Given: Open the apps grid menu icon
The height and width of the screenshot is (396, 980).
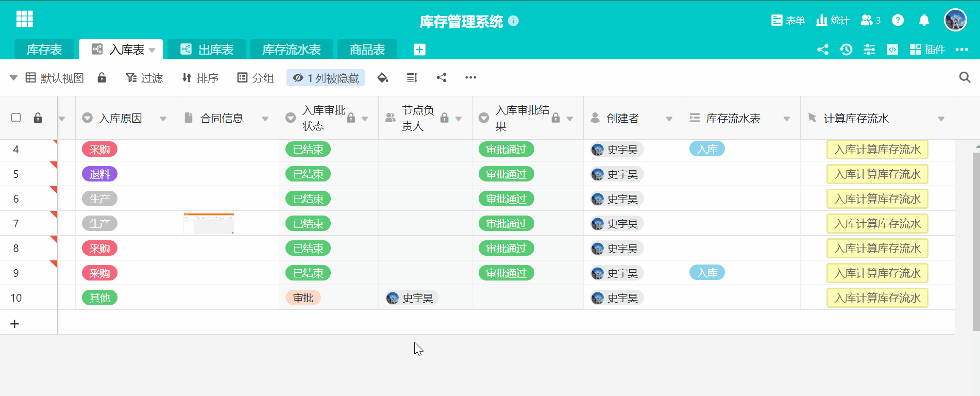Looking at the screenshot, I should pyautogui.click(x=25, y=19).
